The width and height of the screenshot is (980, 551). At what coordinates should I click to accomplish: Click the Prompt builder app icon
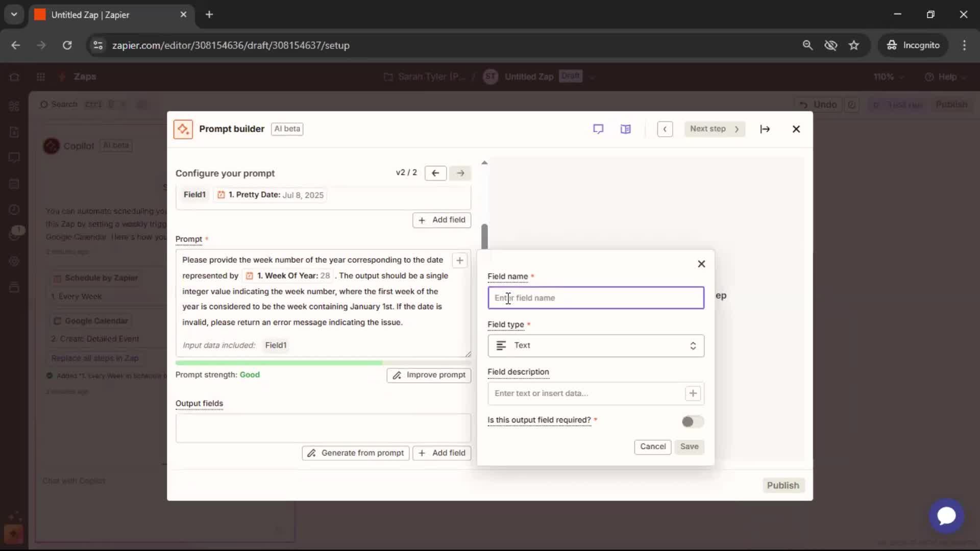[x=183, y=129]
